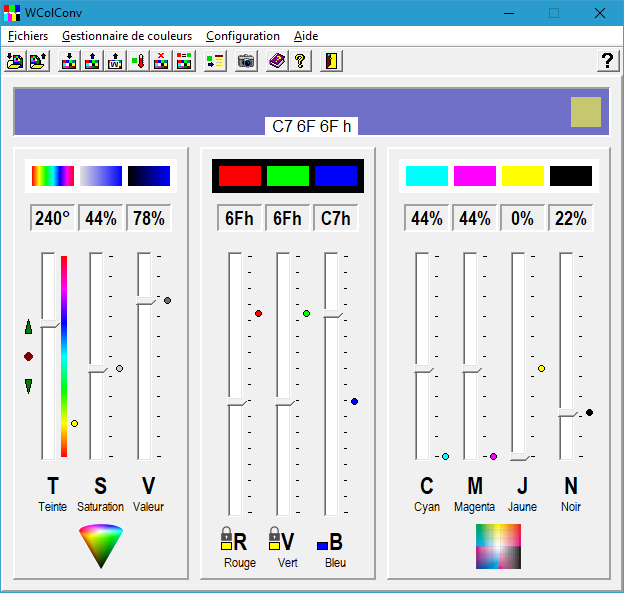Toggle the Bleu channel lock indicator
Viewport: 624px width, 593px height.
[x=322, y=545]
